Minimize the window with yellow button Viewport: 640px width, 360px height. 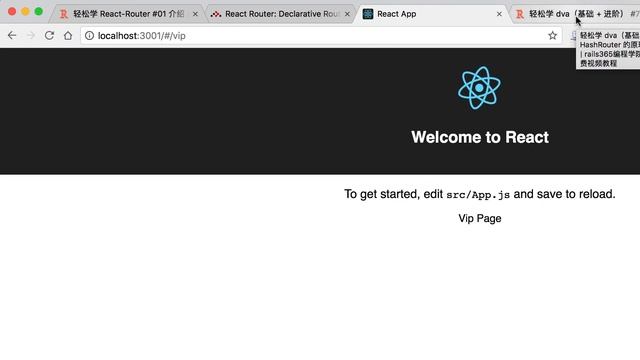coord(25,11)
